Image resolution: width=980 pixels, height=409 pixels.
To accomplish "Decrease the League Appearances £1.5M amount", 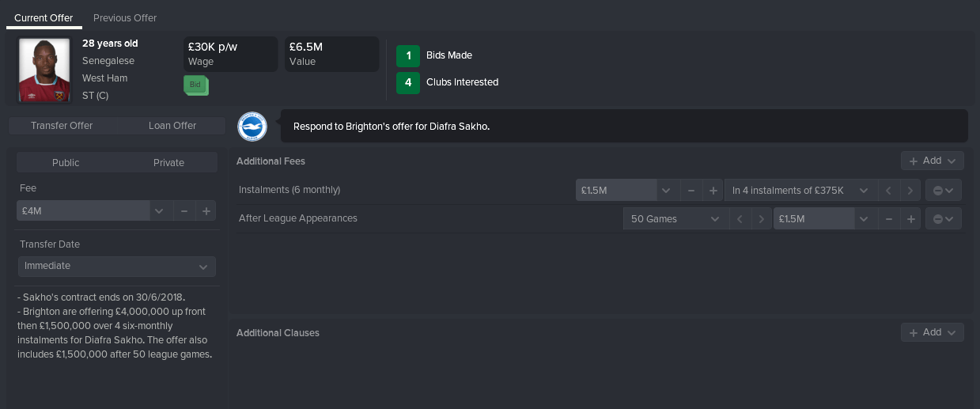I will coord(889,219).
